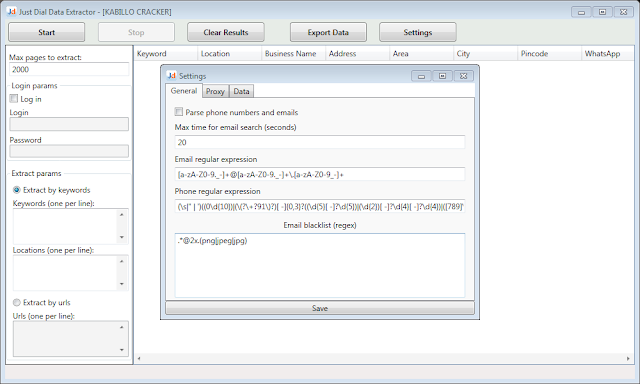Select Extract by urls radio option
The width and height of the screenshot is (640, 384).
pyautogui.click(x=17, y=302)
